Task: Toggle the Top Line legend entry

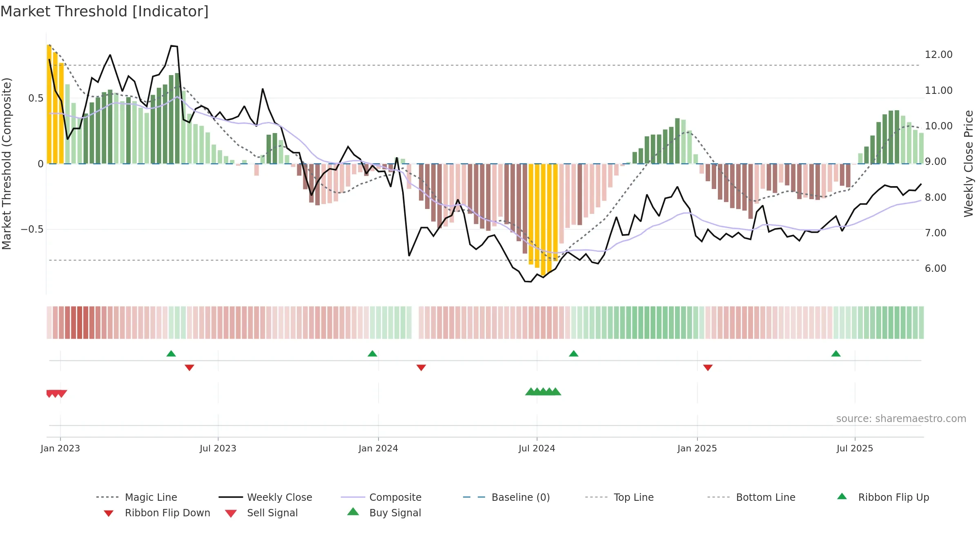Action: point(619,497)
